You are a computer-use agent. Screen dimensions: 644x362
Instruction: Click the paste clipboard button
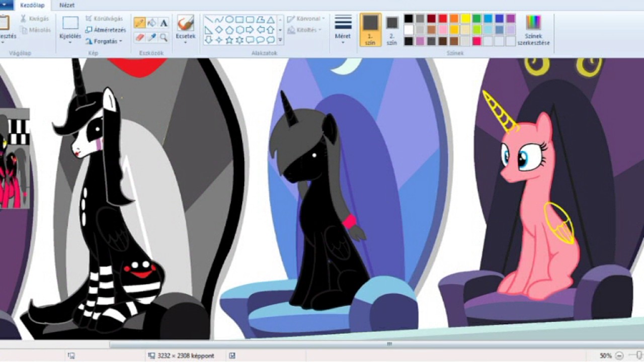click(5, 23)
